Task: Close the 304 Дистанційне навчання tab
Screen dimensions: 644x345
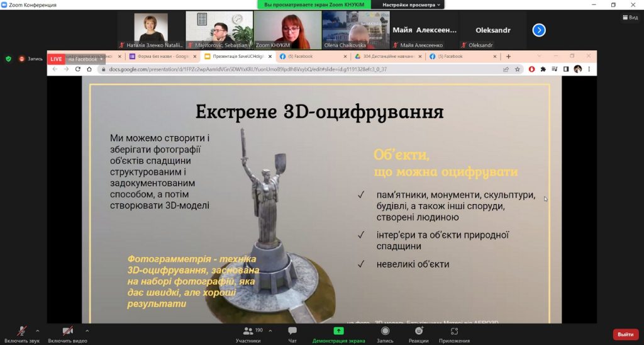Action: coord(419,57)
